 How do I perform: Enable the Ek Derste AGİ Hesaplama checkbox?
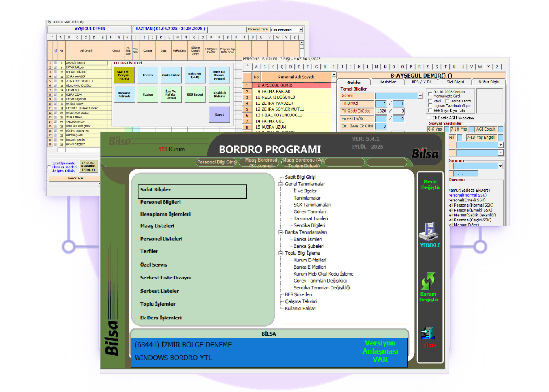point(429,118)
